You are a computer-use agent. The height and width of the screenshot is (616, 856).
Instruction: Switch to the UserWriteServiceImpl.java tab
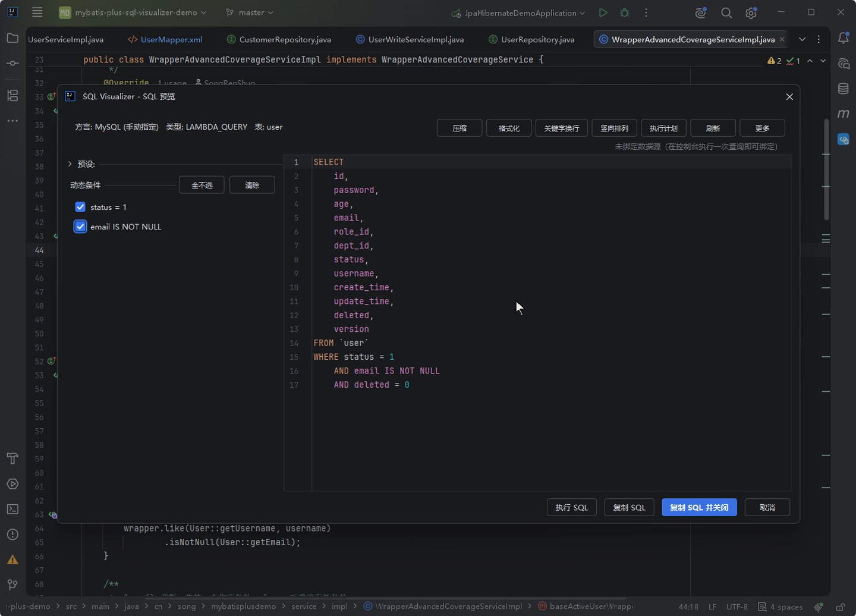(410, 39)
